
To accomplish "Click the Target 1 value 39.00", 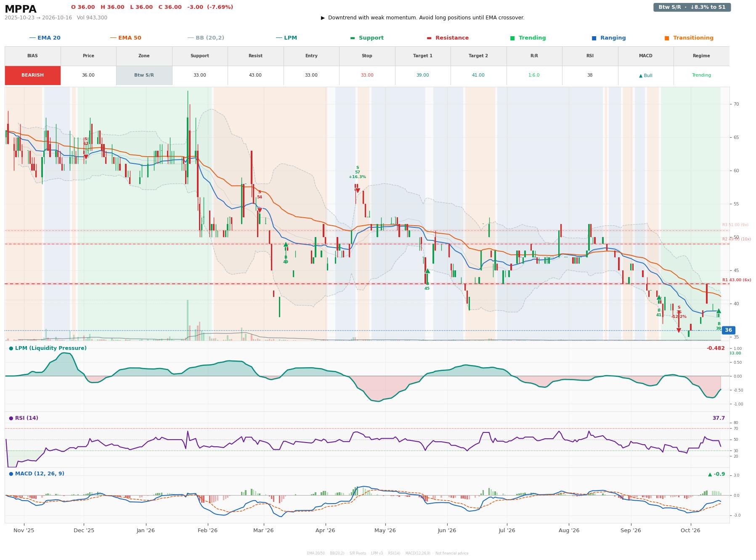I will 423,75.
